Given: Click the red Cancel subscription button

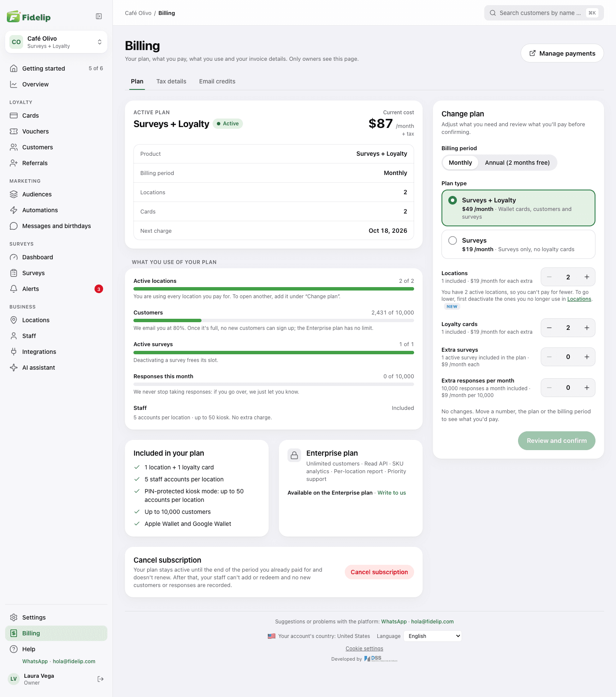Looking at the screenshot, I should 379,572.
